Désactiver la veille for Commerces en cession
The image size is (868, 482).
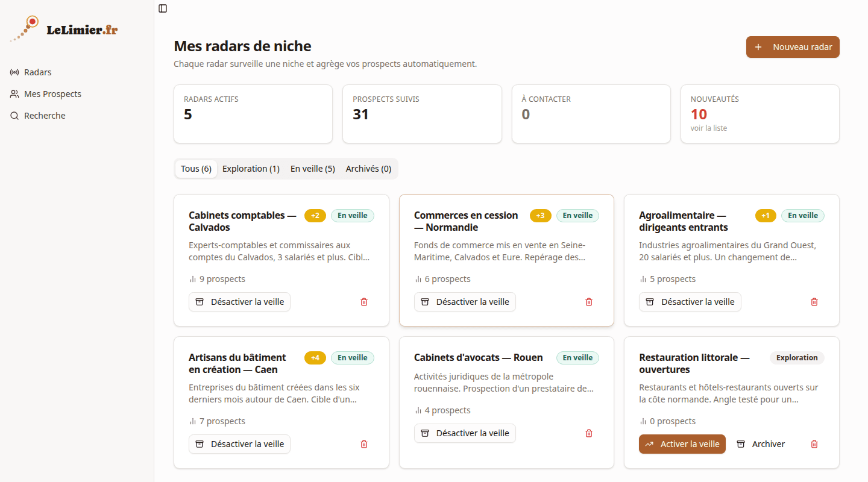tap(465, 302)
